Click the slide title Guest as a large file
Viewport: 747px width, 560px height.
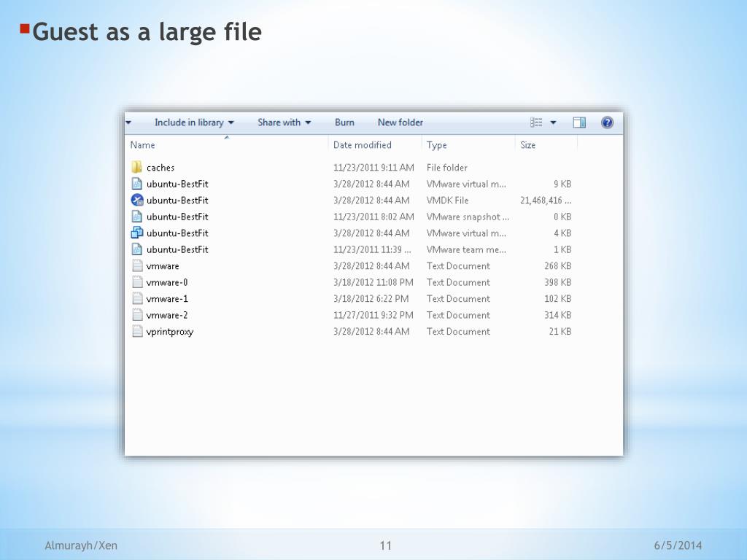[147, 32]
